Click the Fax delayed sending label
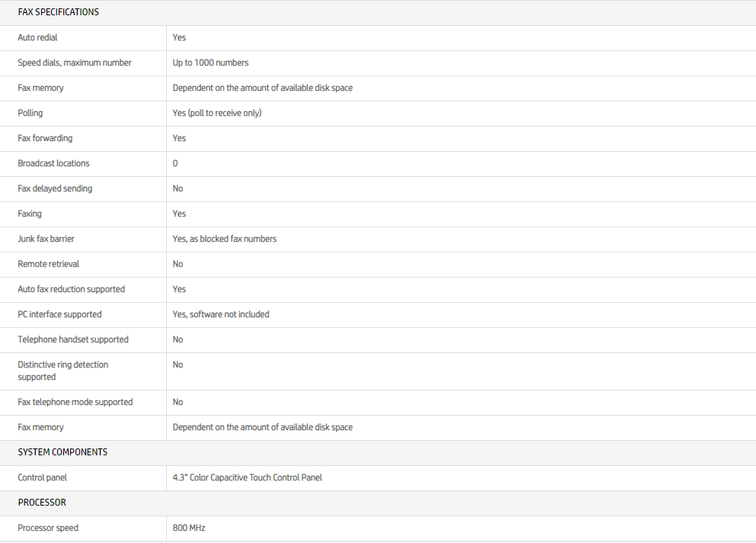 point(55,188)
